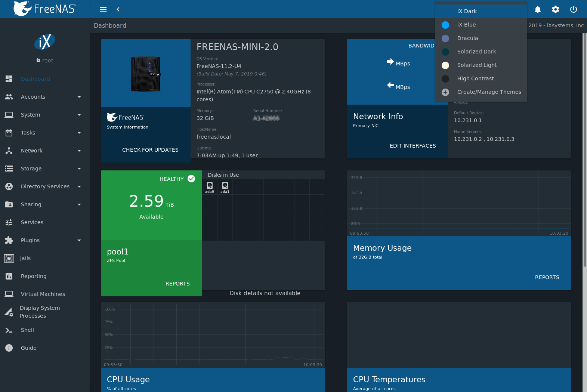The height and width of the screenshot is (392, 587).
Task: Click the FreeNAS logo in the top bar
Action: coord(44,9)
